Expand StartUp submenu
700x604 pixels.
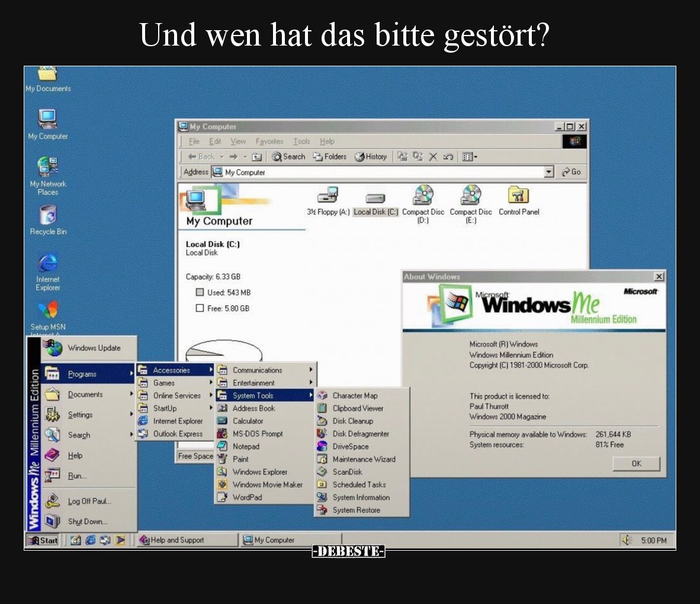(x=175, y=409)
